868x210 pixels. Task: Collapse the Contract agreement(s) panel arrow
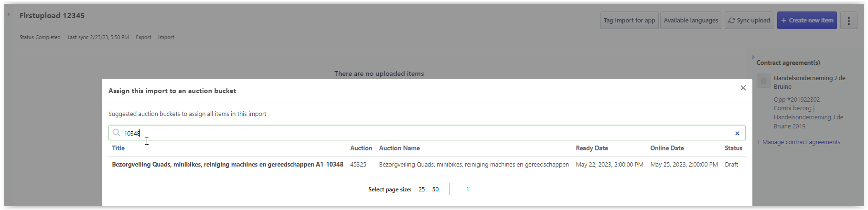coord(753,57)
